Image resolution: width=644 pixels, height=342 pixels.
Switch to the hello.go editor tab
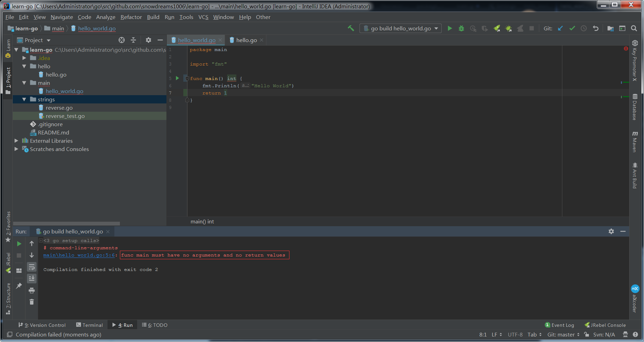tap(246, 40)
